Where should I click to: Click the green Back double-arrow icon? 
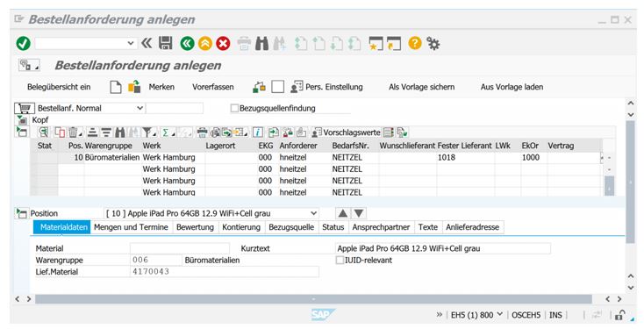[x=187, y=43]
